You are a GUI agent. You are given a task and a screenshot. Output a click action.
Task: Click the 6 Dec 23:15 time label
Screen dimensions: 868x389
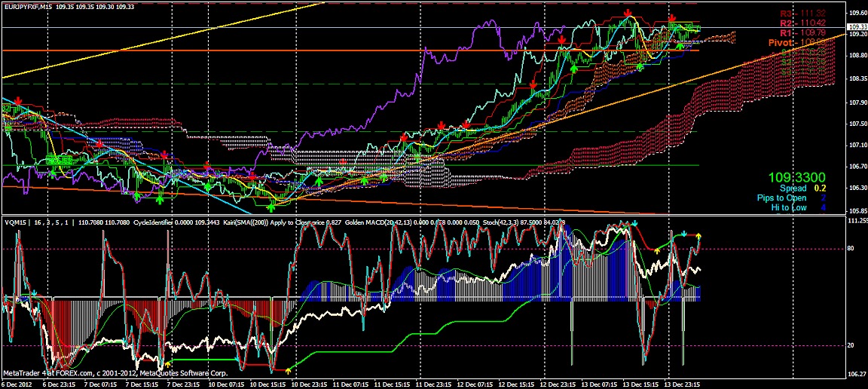[59, 384]
